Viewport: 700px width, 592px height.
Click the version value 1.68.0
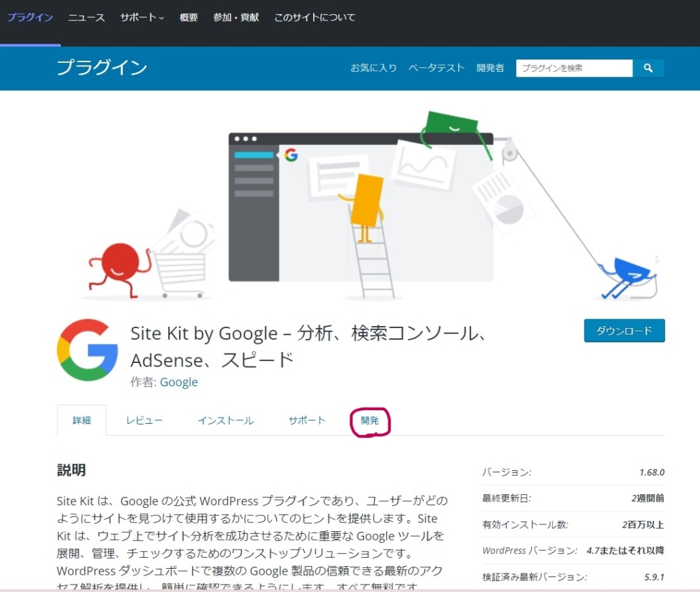[x=651, y=472]
